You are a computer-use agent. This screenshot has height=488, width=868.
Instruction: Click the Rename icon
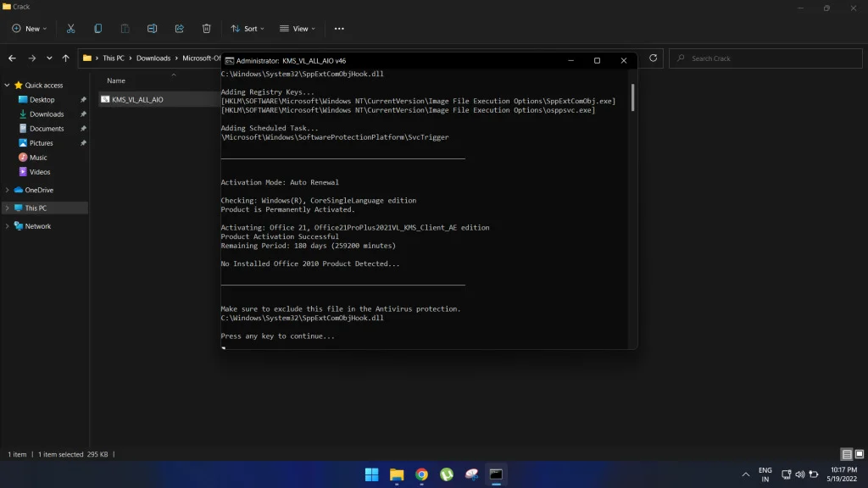tap(153, 29)
